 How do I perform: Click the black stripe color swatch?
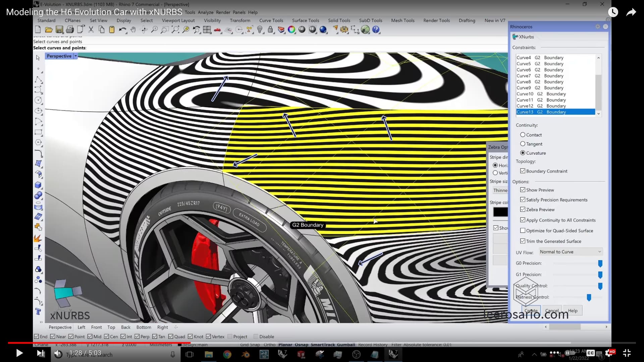point(500,212)
